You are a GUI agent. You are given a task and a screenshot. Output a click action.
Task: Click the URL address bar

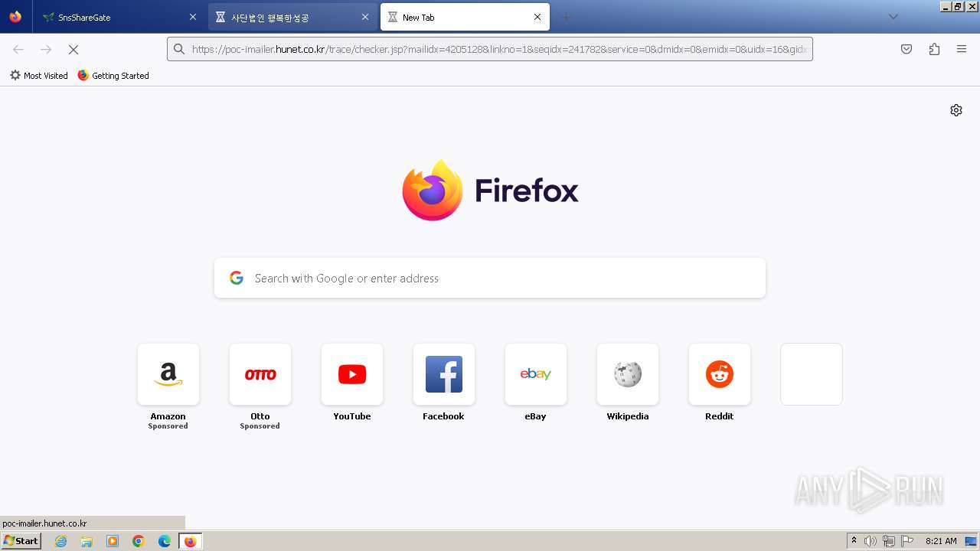pyautogui.click(x=490, y=49)
